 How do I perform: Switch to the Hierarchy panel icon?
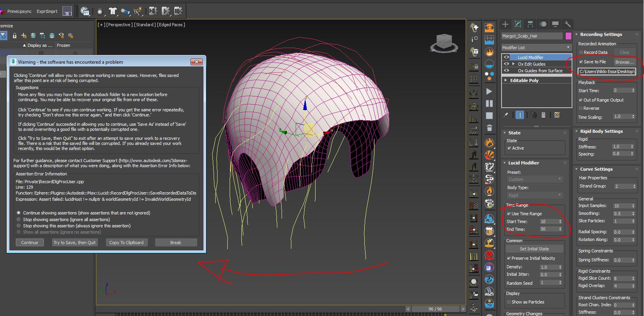click(x=530, y=24)
